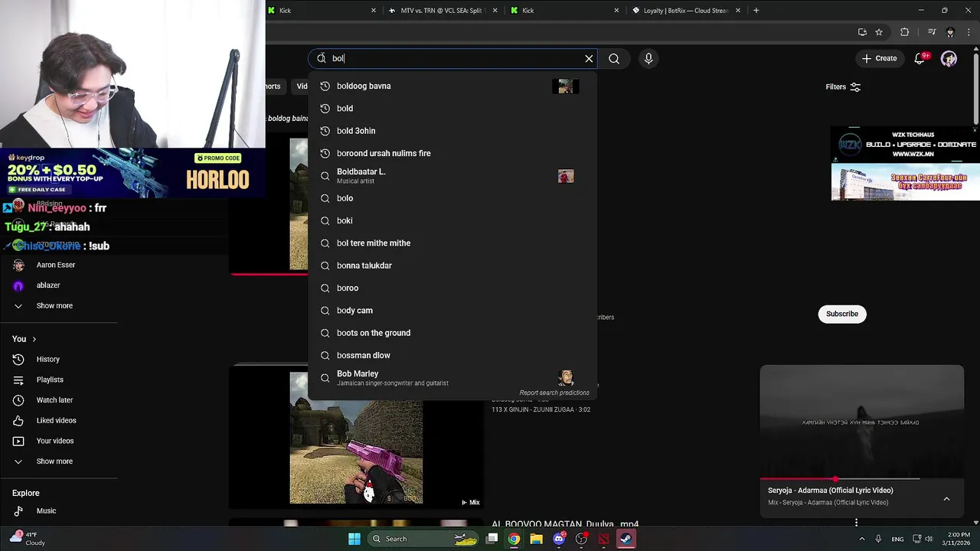Click the mini player video preview
This screenshot has height=551, width=980.
pyautogui.click(x=862, y=422)
